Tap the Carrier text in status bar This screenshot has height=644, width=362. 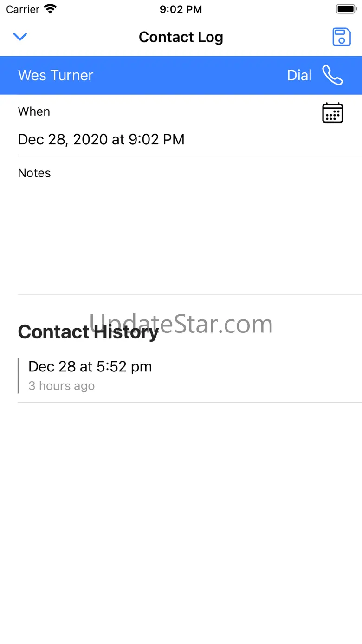coord(23,9)
